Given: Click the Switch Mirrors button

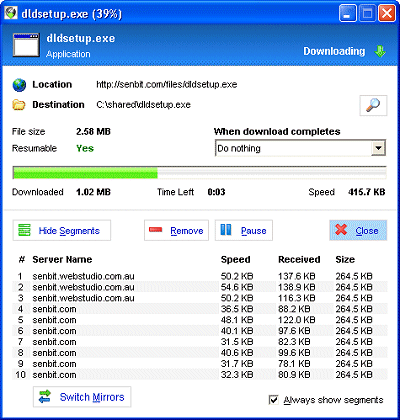Looking at the screenshot, I should click(82, 397).
